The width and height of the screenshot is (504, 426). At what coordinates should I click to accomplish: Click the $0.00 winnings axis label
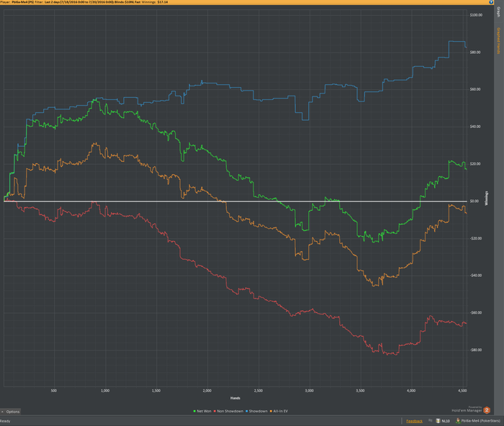point(474,201)
